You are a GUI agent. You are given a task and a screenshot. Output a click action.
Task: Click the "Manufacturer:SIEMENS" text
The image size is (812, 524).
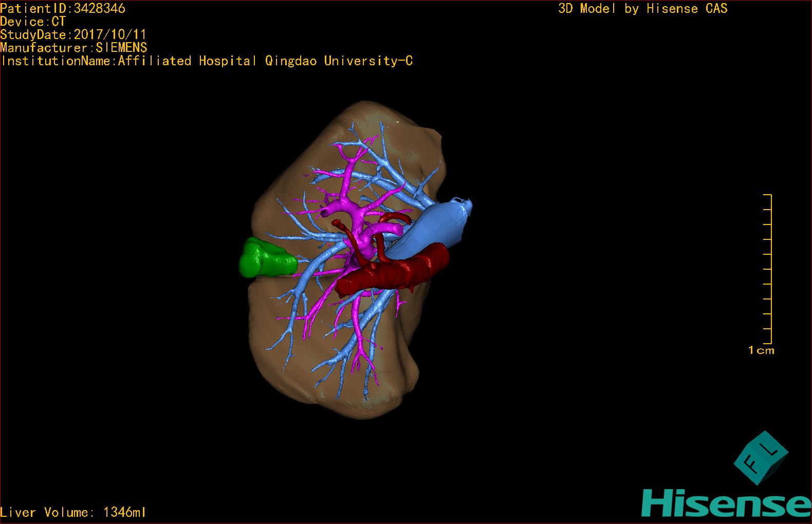click(x=73, y=48)
